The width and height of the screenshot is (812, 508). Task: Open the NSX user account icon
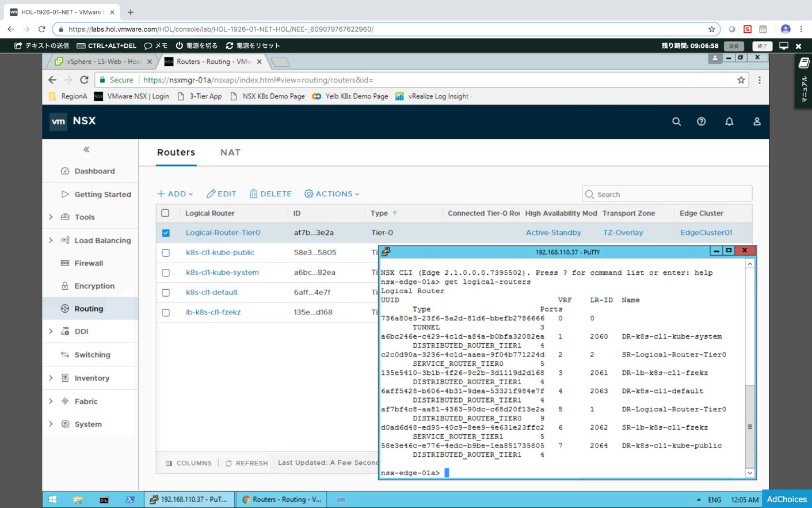pyautogui.click(x=757, y=122)
